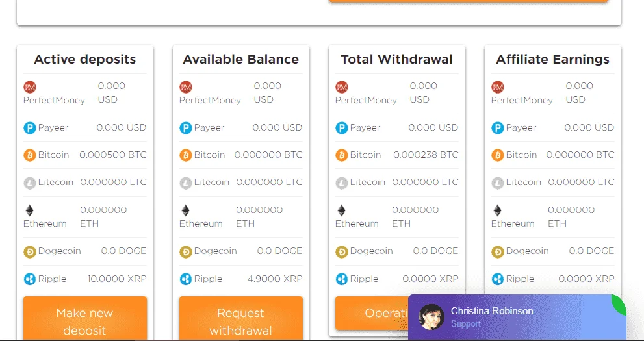Click Payeer icon in Active deposits card
Image resolution: width=644 pixels, height=341 pixels.
[x=30, y=127]
